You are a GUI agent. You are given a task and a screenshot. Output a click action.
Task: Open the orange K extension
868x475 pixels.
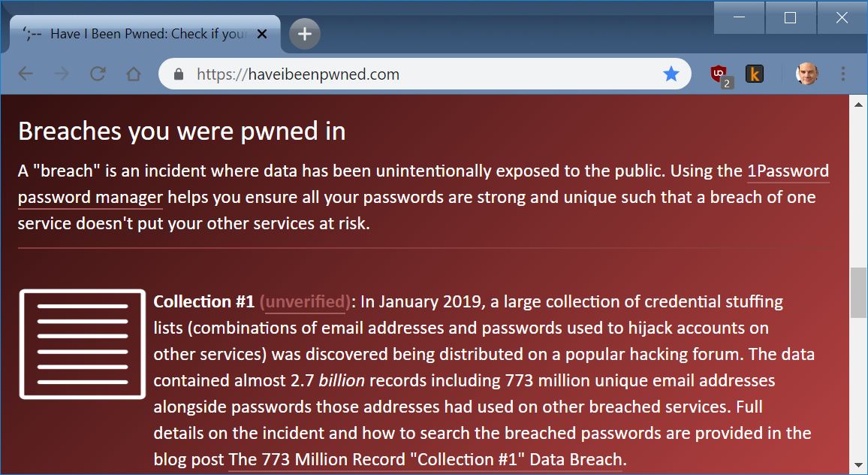click(x=754, y=74)
